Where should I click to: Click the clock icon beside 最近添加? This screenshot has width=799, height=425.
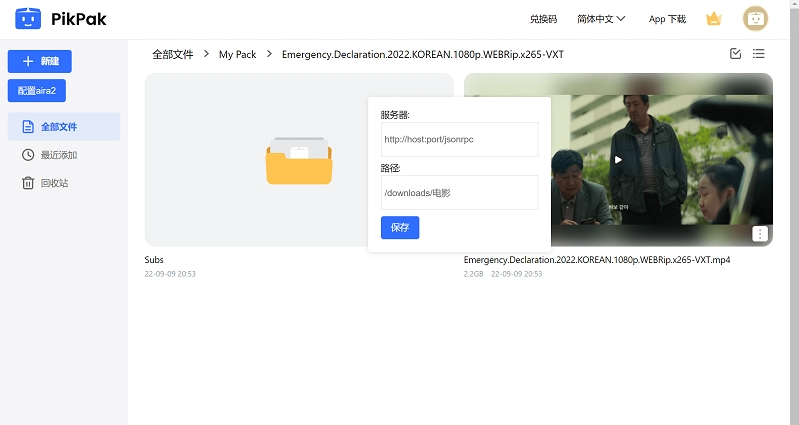click(x=28, y=155)
